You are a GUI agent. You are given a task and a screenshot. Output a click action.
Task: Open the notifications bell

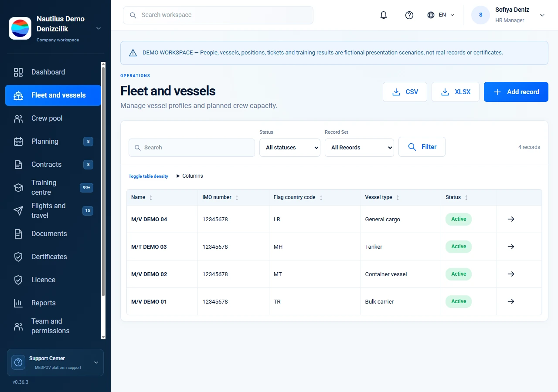click(x=384, y=15)
